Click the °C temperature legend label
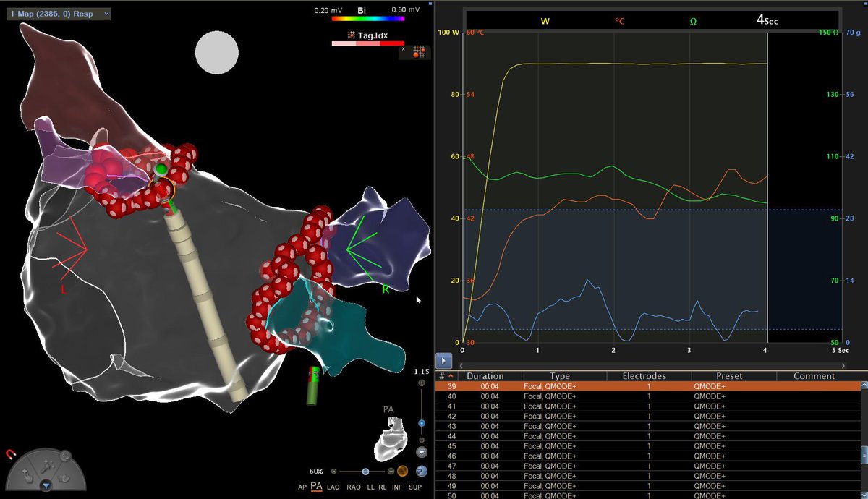 coord(619,21)
